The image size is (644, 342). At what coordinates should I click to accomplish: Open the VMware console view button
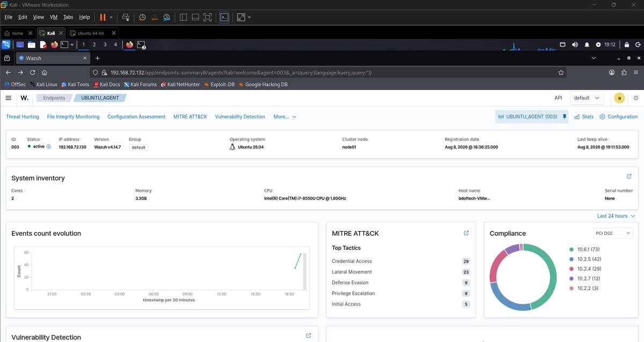pos(225,17)
